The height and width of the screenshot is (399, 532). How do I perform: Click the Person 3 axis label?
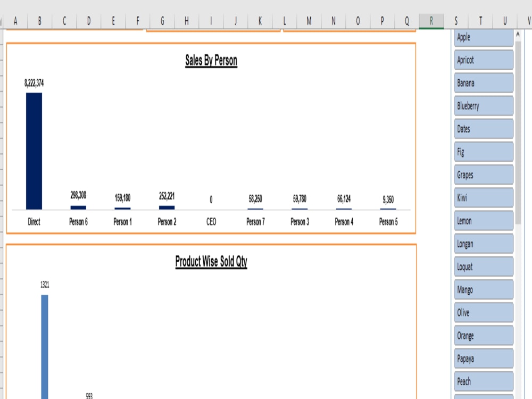point(300,222)
